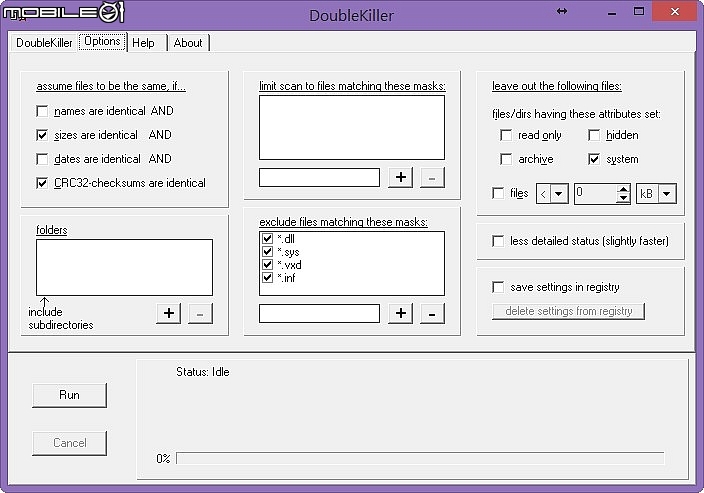
Task: Close the DoubleKiller window
Action: [674, 11]
